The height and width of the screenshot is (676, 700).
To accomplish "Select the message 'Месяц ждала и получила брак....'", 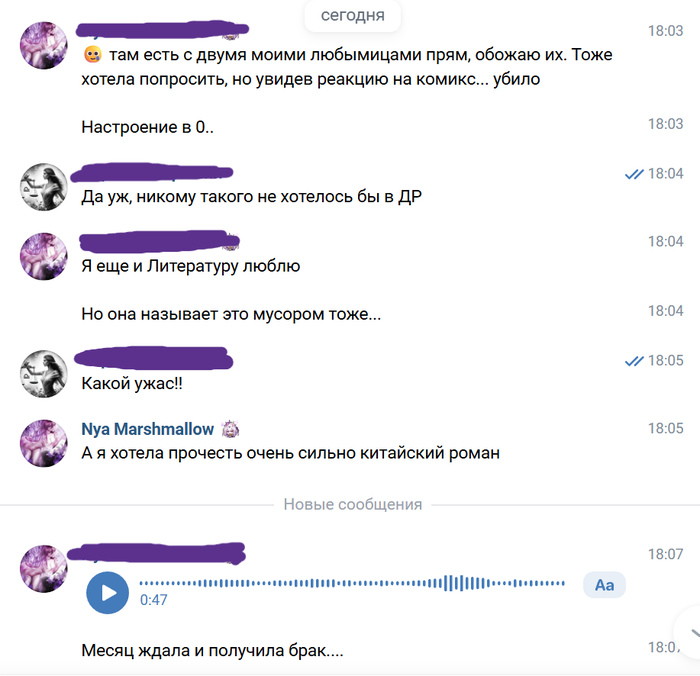I will (x=212, y=651).
